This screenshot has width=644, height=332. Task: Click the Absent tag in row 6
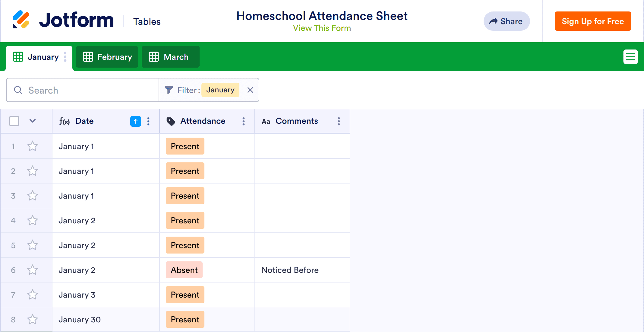pyautogui.click(x=184, y=270)
